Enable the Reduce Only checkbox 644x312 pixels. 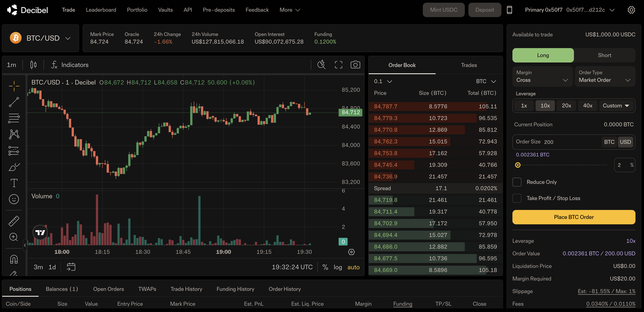(517, 182)
